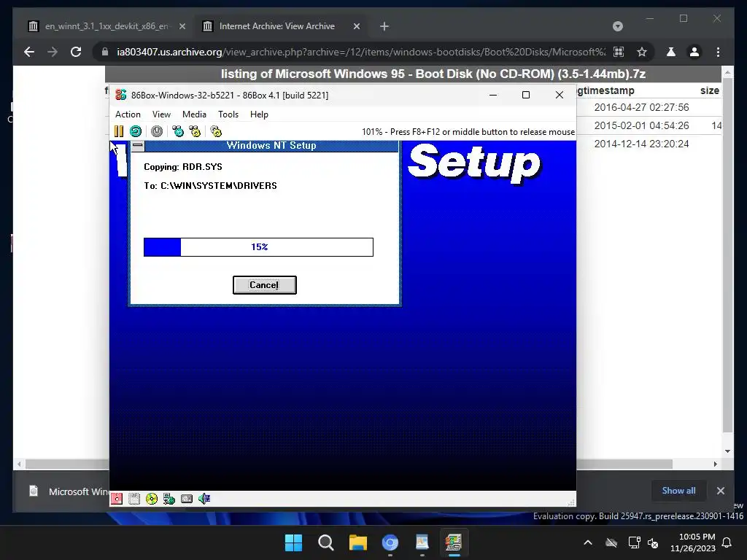The height and width of the screenshot is (560, 747).
Task: Open taskbar Search
Action: 326,542
